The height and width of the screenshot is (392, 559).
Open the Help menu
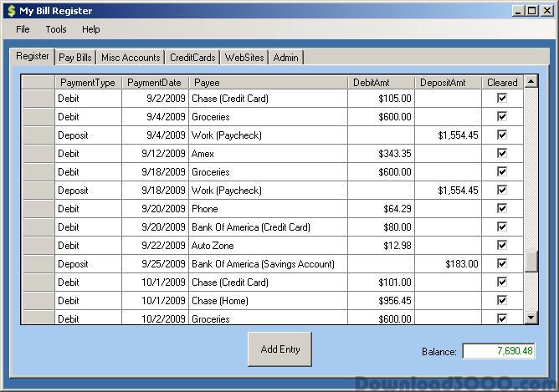pos(90,29)
